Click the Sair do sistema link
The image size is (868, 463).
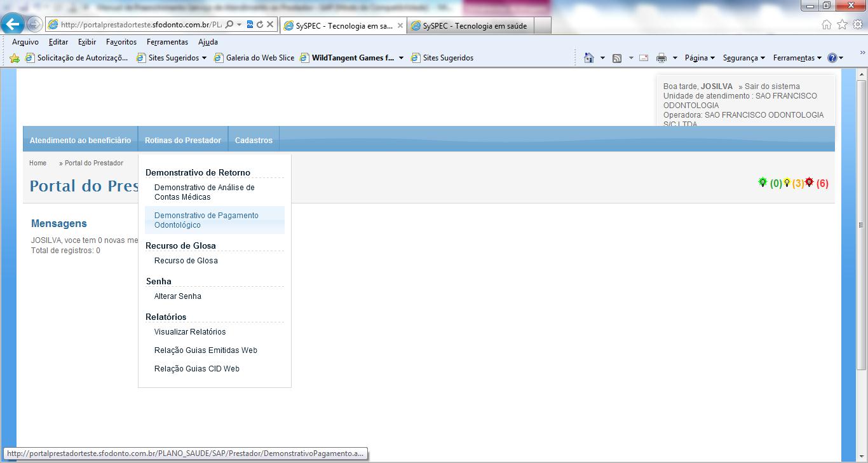(x=772, y=86)
